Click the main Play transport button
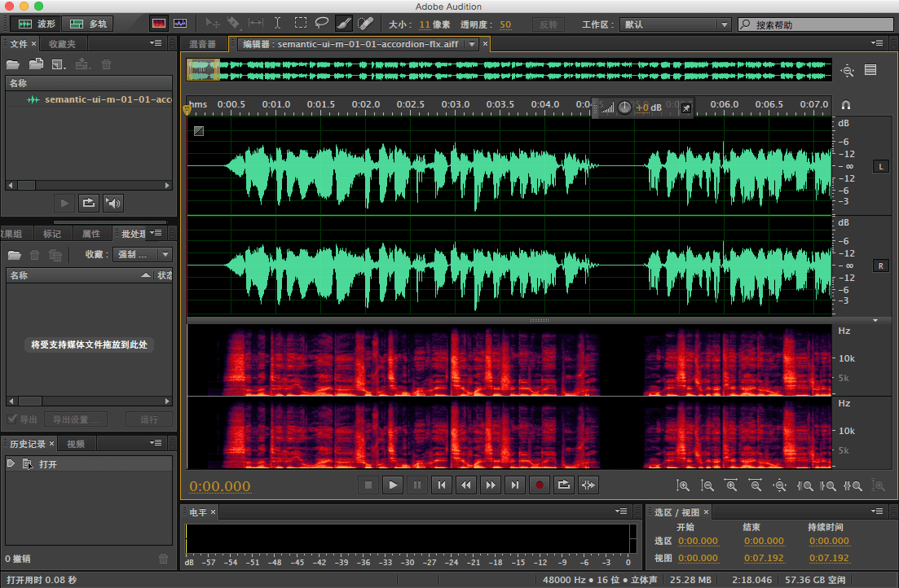Viewport: 899px width, 588px height. (x=393, y=485)
